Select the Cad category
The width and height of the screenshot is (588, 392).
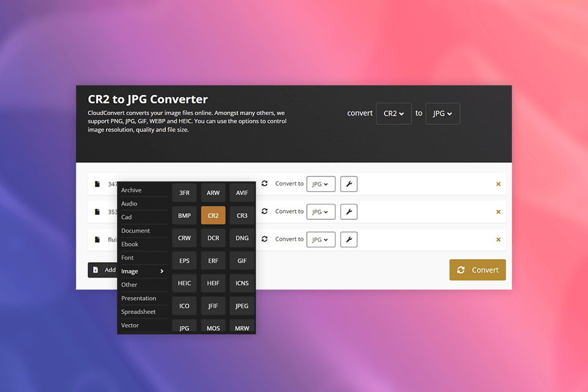(x=126, y=217)
